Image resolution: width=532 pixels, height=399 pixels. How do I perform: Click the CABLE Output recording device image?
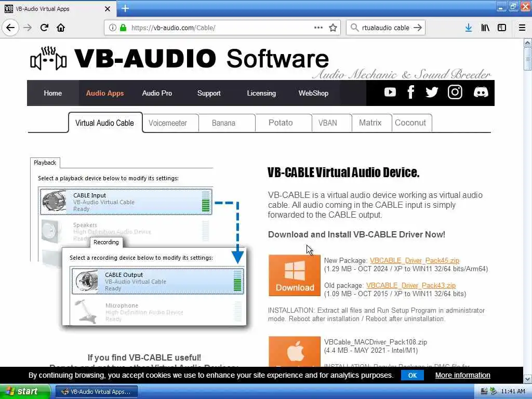[x=86, y=281]
